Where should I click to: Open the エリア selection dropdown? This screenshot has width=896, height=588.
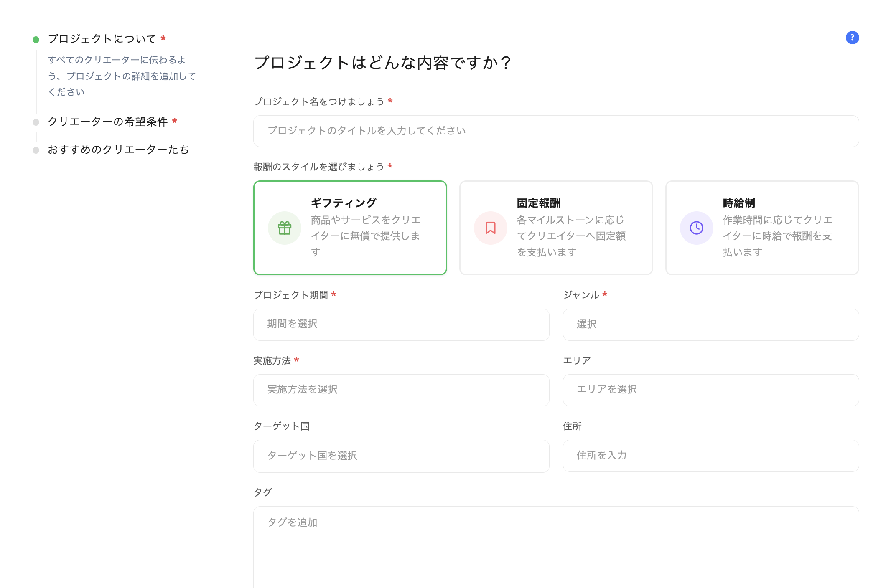(710, 390)
